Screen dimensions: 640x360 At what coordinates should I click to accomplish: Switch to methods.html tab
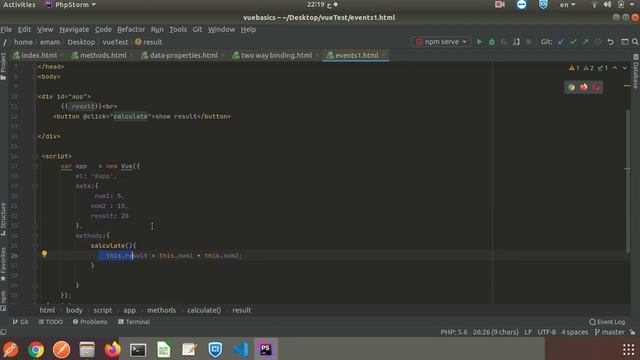point(103,56)
